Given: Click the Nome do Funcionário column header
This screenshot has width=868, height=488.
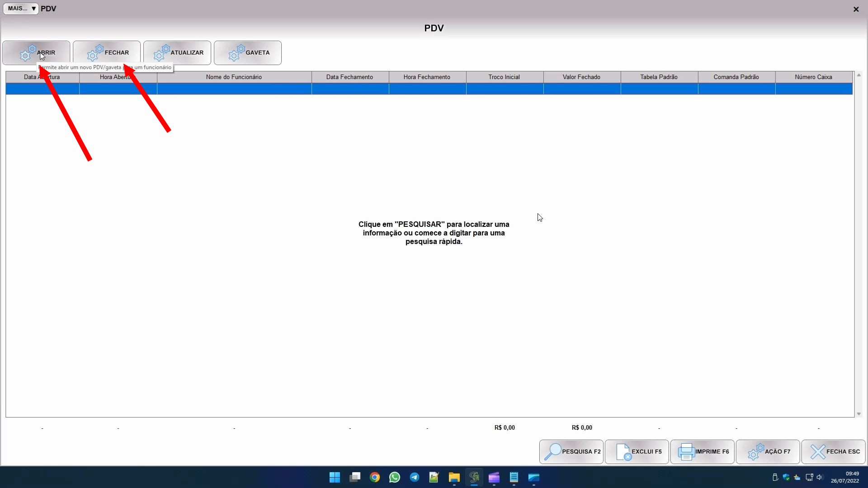Looking at the screenshot, I should click(234, 77).
